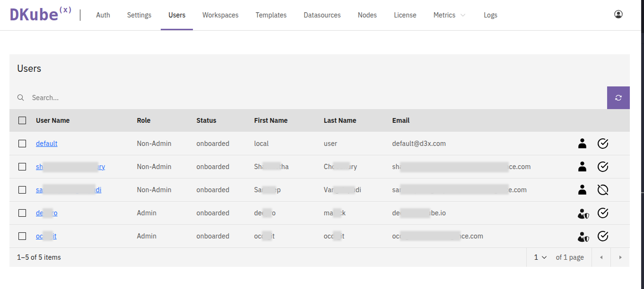Open the Datasources tab
Screen dimensions: 644x289
322,15
